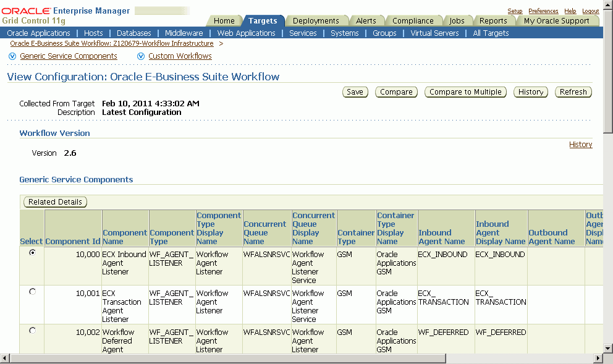
Task: Click vertical scrollbar up arrow
Action: tap(608, 5)
